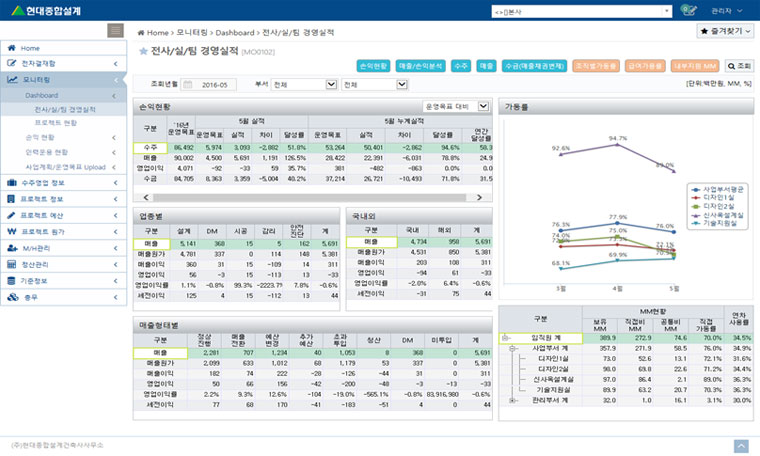
Task: Toggle the 사업부서평균 series in chart legend
Action: coord(716,187)
